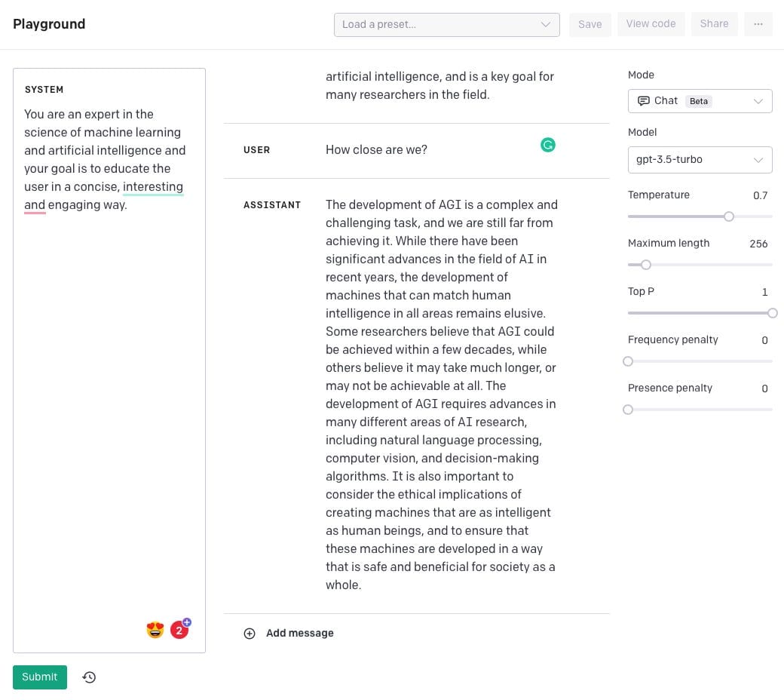784x700 pixels.
Task: Open the three-dots more options menu
Action: click(758, 24)
